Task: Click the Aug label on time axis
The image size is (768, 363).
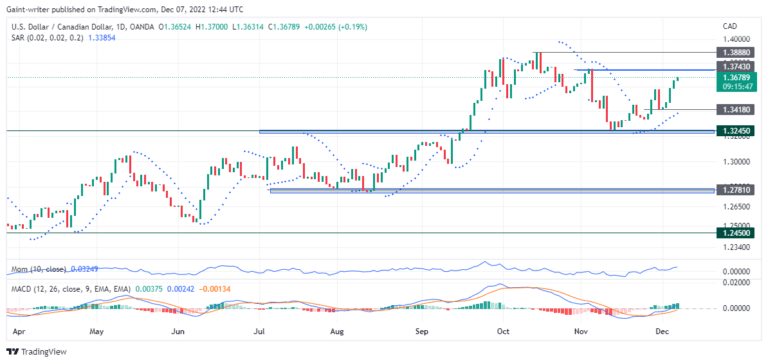Action: click(x=337, y=332)
